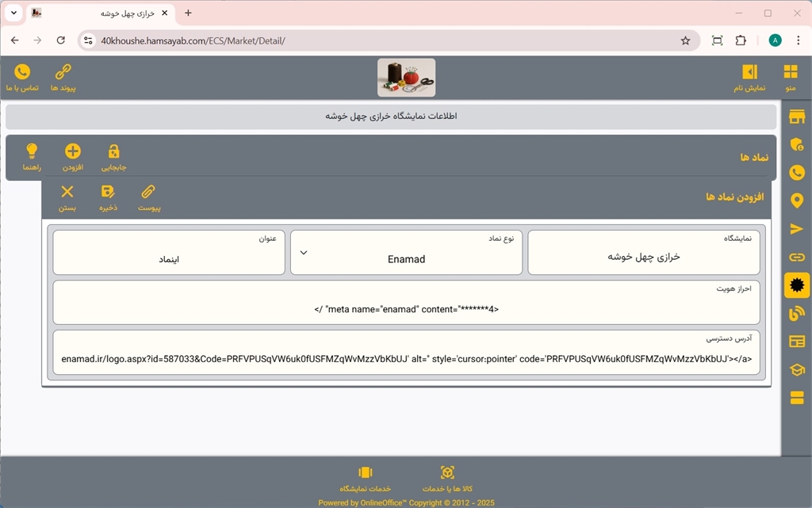
Task: Select the highlighted badge symbol sidebar icon
Action: coord(797,285)
